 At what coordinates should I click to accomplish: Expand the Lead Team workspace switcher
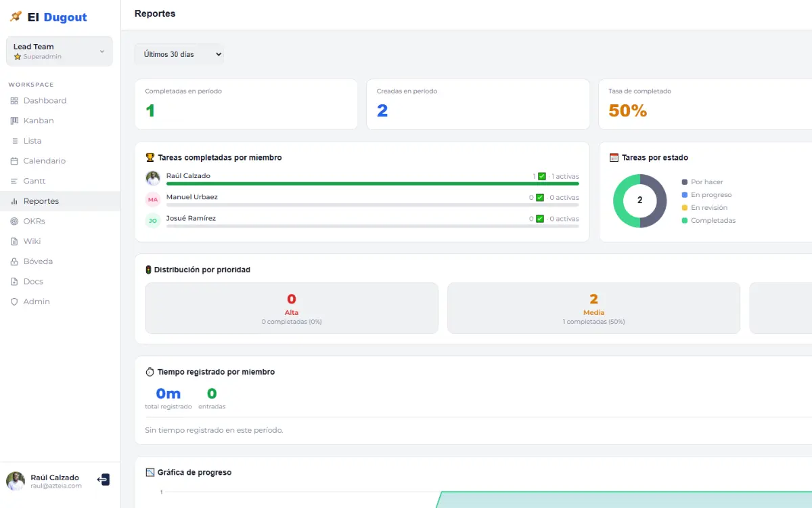60,51
